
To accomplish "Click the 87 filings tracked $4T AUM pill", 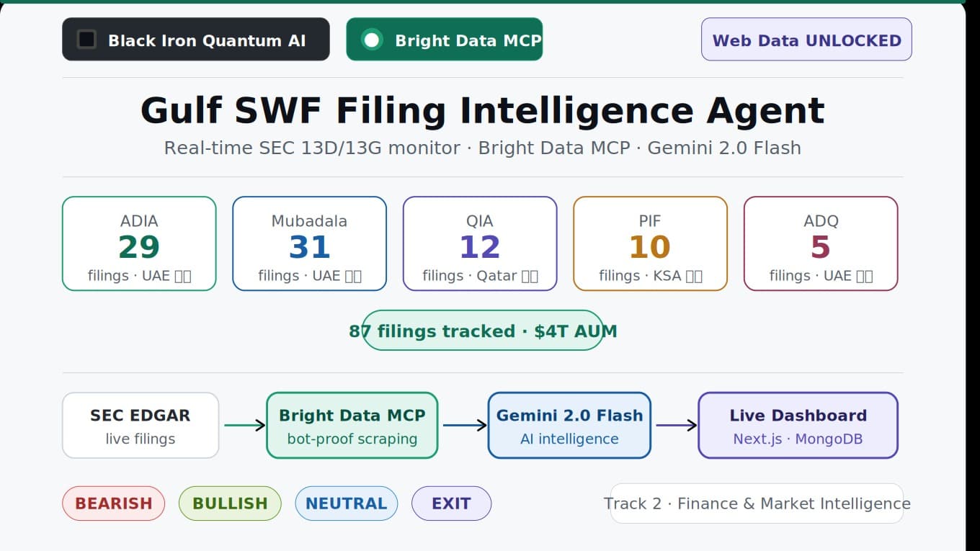I will tap(483, 331).
